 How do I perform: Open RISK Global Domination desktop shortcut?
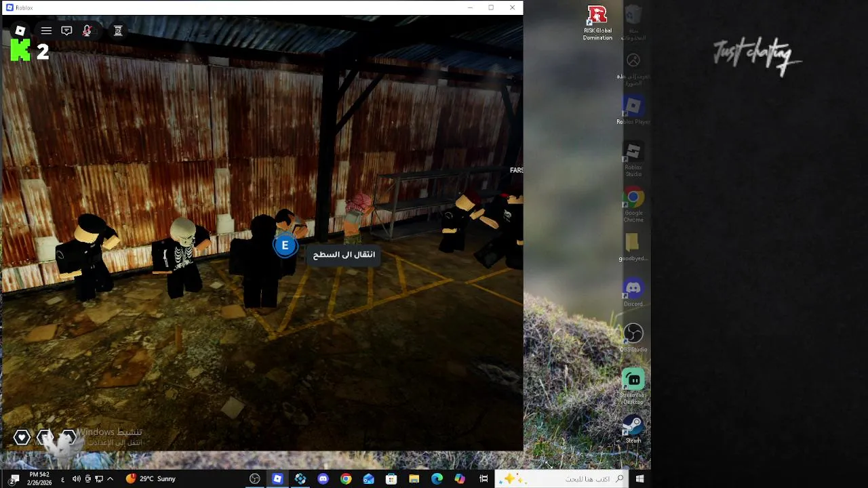tap(597, 23)
